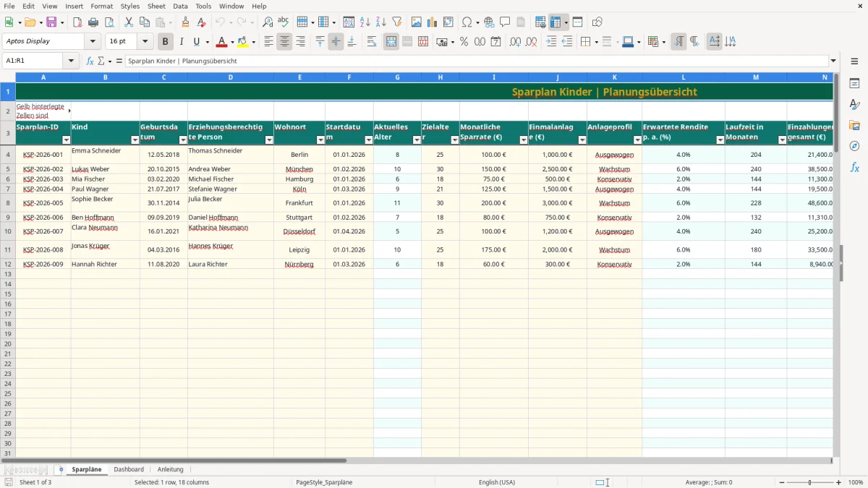This screenshot has width=868, height=488.
Task: Toggle Align Left
Action: coord(268,42)
